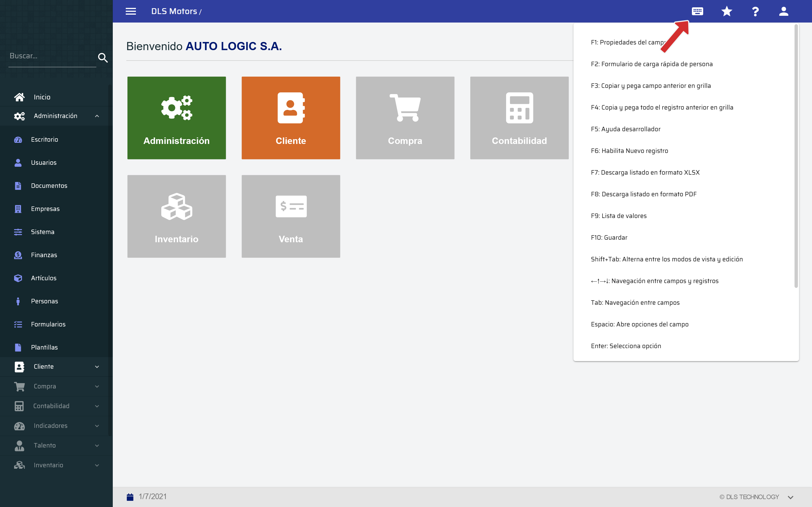This screenshot has height=507, width=812.
Task: Toggle the hamburger menu icon
Action: [131, 11]
